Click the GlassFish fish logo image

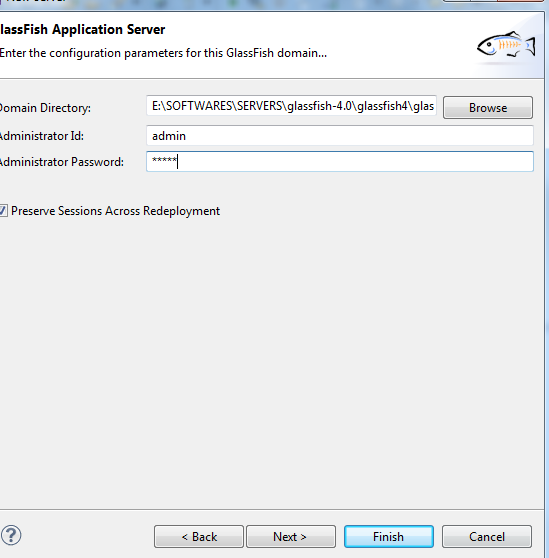coord(506,44)
